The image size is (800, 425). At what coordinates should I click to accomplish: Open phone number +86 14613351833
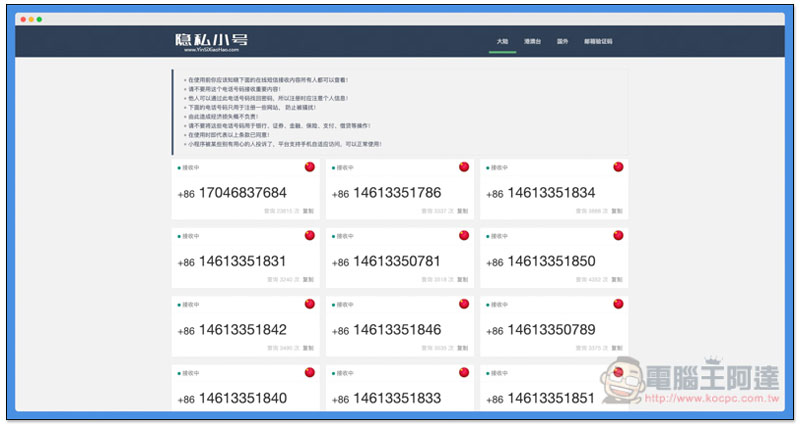386,398
